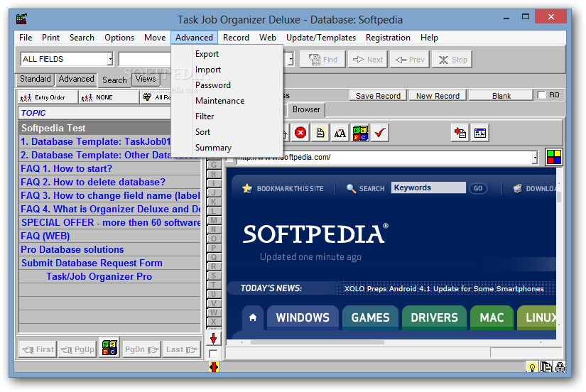Click the New Record button
The image size is (586, 392).
pos(438,96)
